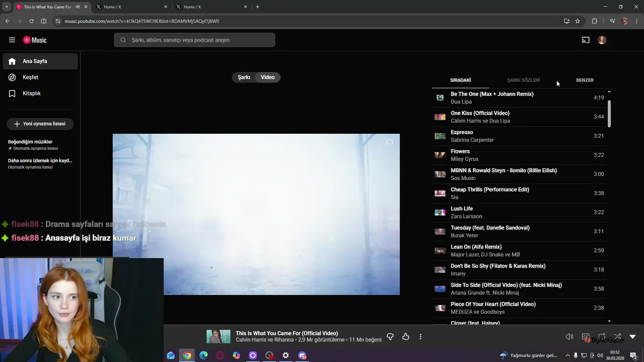Reload the page
This screenshot has width=644, height=362.
point(31,21)
